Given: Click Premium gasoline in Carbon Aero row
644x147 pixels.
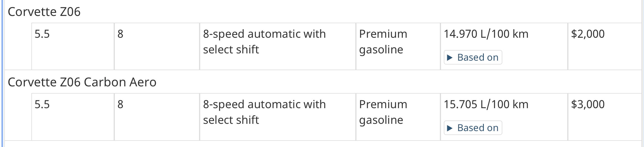Looking at the screenshot, I should [x=383, y=112].
